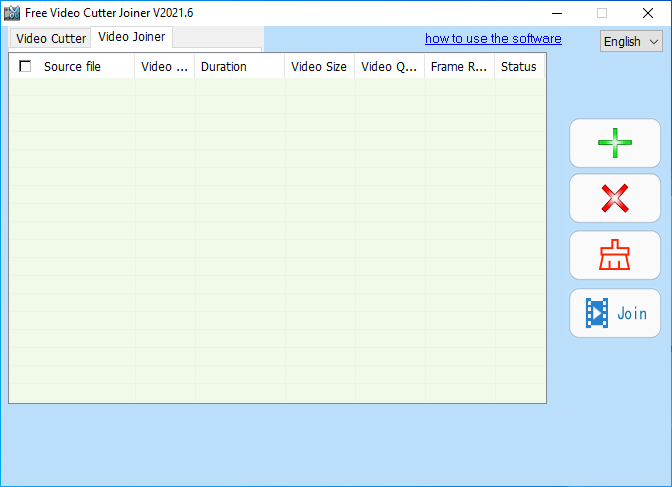Click the Frame R... column header
This screenshot has width=672, height=487.
[x=458, y=67]
